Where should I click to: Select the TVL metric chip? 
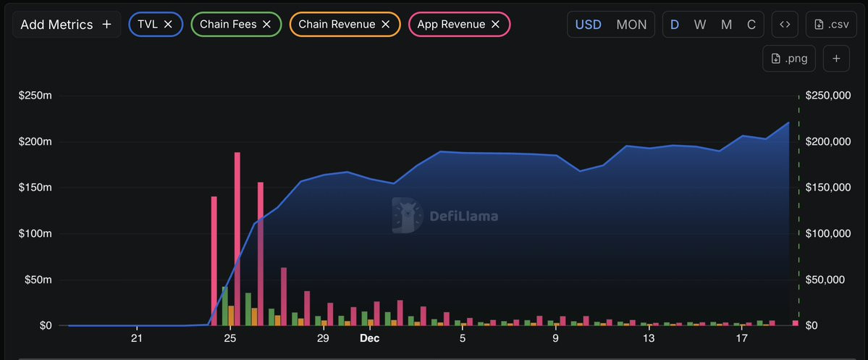tap(156, 25)
